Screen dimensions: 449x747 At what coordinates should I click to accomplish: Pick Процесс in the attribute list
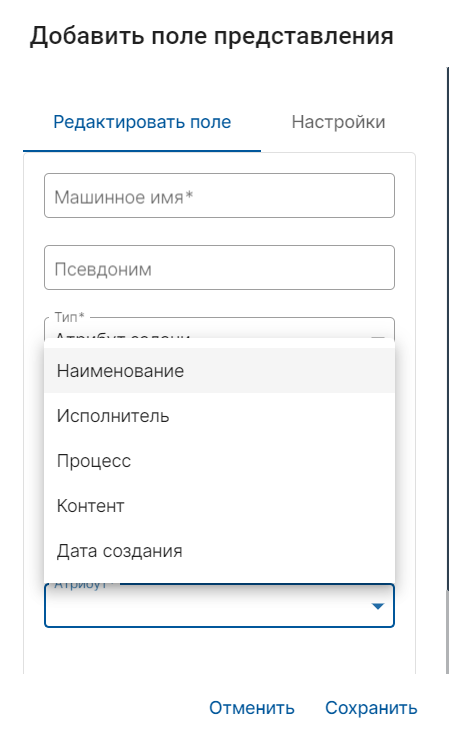click(x=219, y=461)
